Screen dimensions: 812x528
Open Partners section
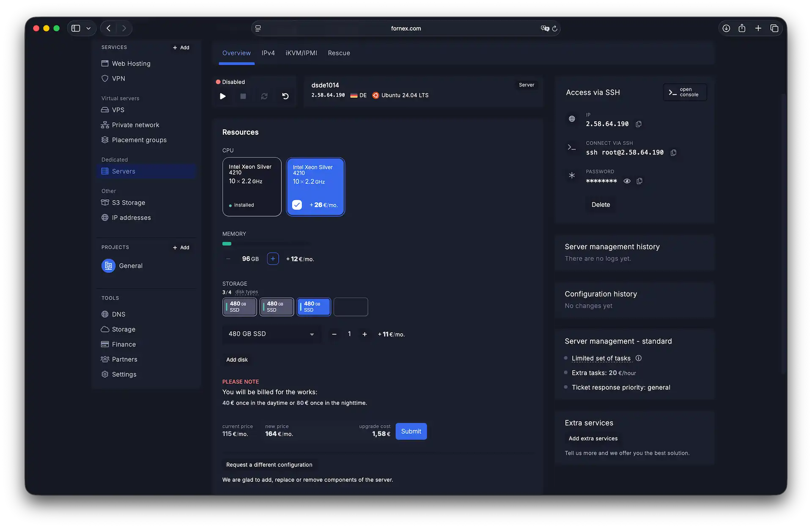(119, 359)
